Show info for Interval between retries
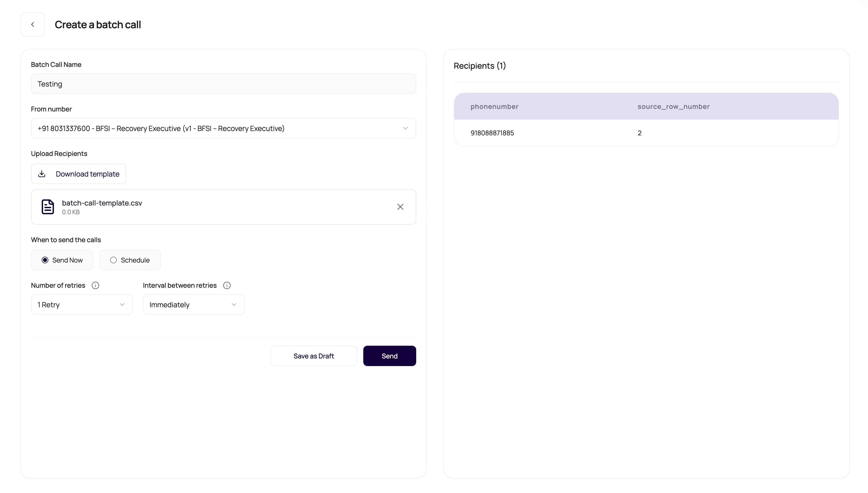Viewport: 868px width, 493px height. (227, 285)
